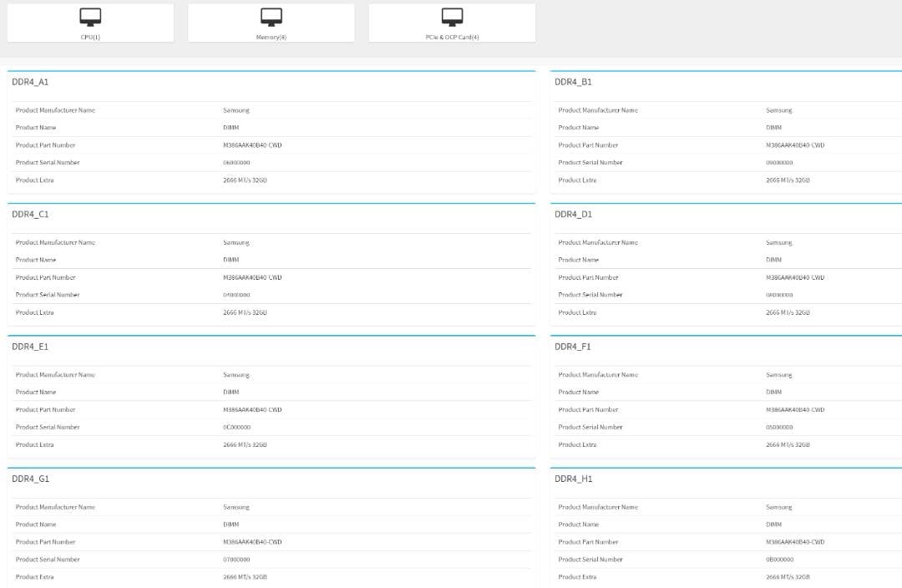Click the monitor icon above Memory(8)
This screenshot has width=902, height=588.
click(271, 17)
